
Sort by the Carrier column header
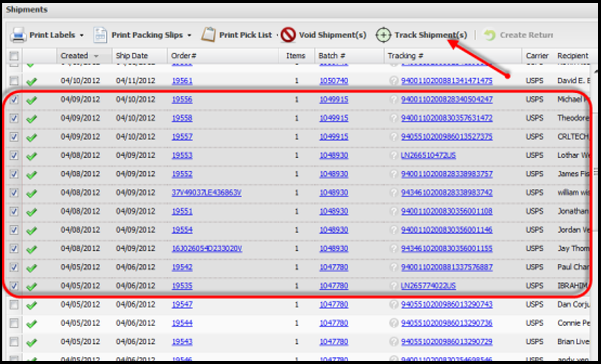click(537, 56)
